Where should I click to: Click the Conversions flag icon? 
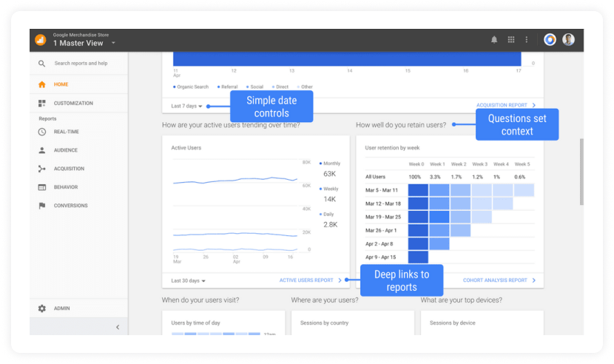tap(42, 206)
